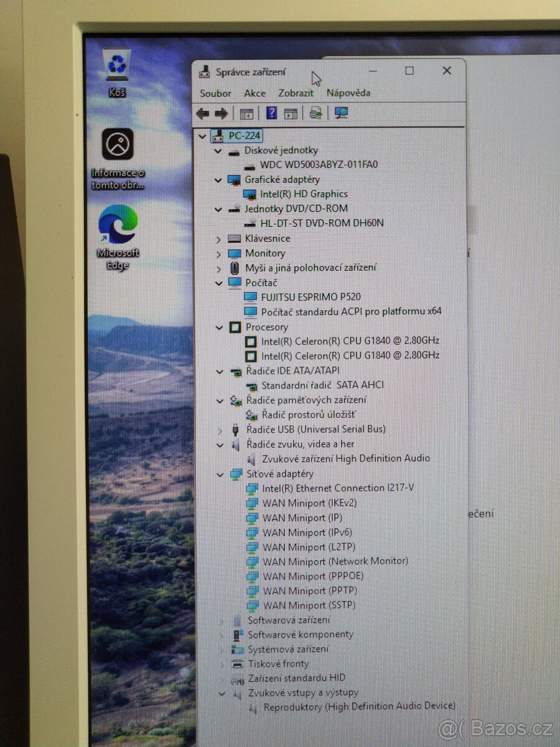Collapse the Jednotky DVD/CD-ROM category

tap(218, 209)
